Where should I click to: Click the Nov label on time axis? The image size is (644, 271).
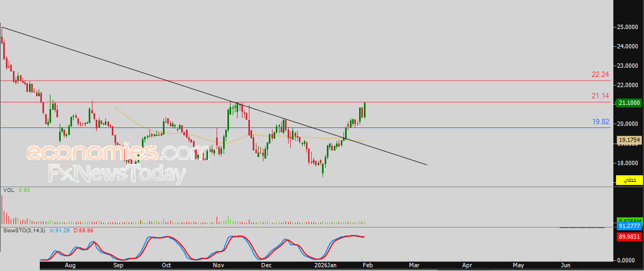[217, 265]
